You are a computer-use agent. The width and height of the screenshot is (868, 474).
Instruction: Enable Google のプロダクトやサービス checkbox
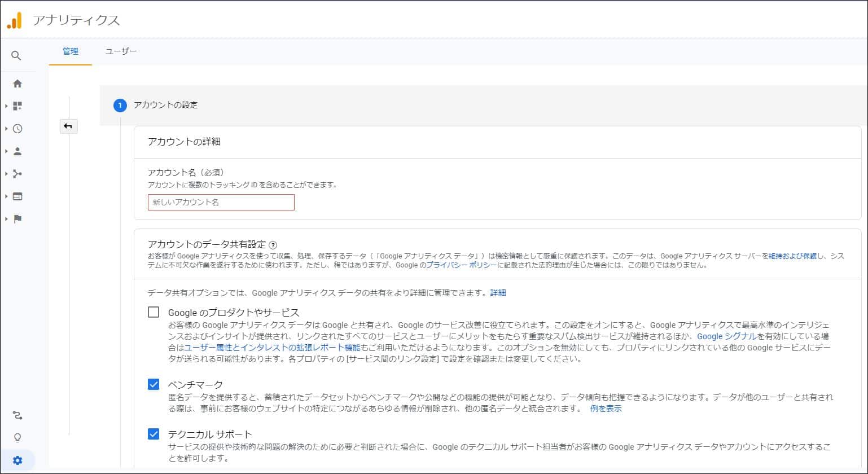154,312
